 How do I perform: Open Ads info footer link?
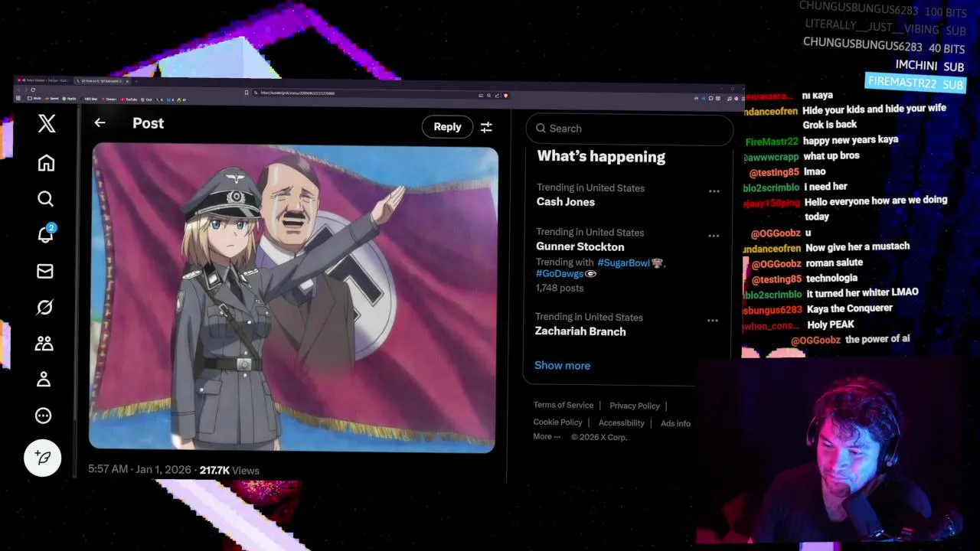[x=675, y=424]
